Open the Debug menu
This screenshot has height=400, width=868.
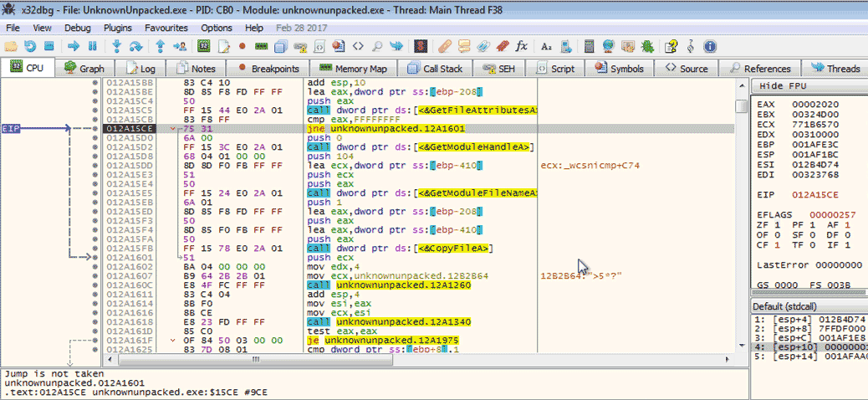(78, 28)
